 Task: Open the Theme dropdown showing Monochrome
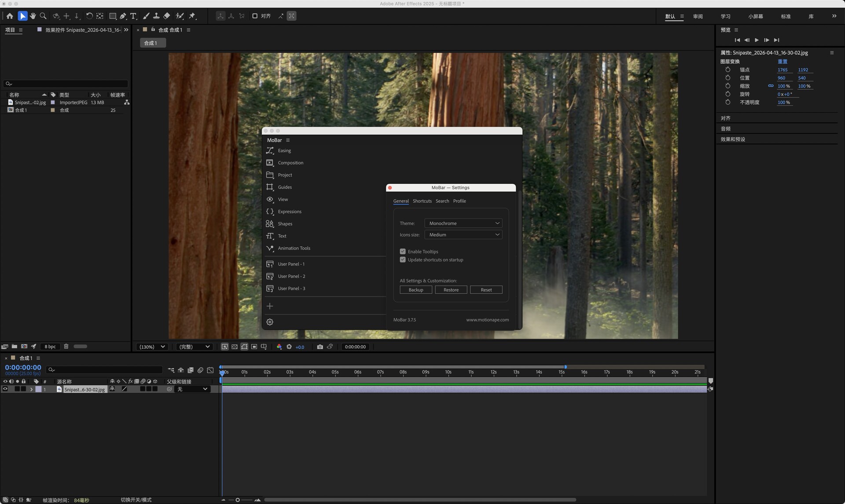[x=463, y=223]
